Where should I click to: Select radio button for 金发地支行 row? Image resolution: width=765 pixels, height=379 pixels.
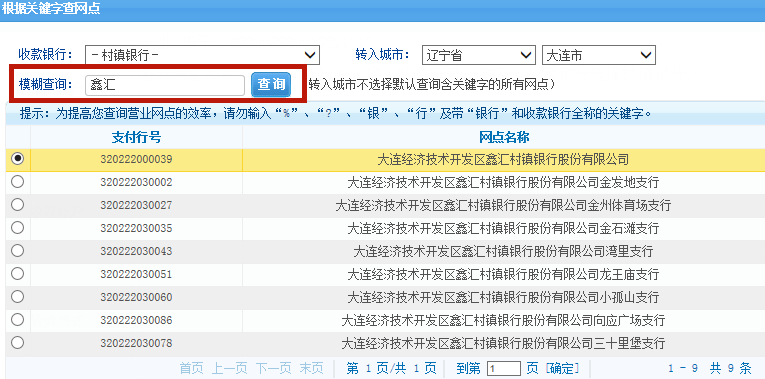point(18,181)
